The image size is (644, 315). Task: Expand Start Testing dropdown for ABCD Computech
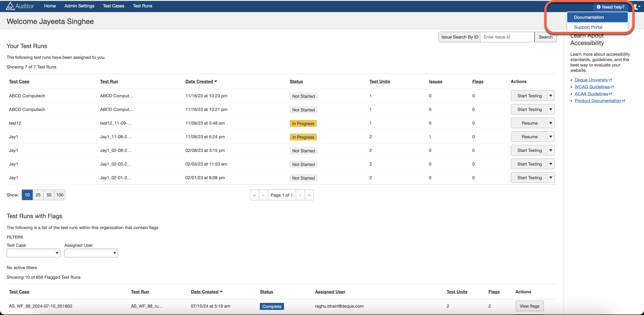(x=551, y=96)
